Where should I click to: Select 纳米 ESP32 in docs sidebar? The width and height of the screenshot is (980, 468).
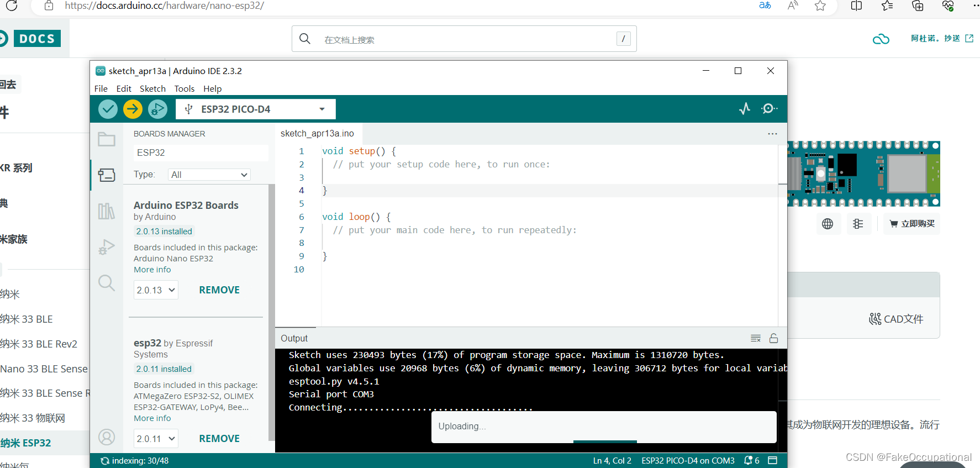25,443
